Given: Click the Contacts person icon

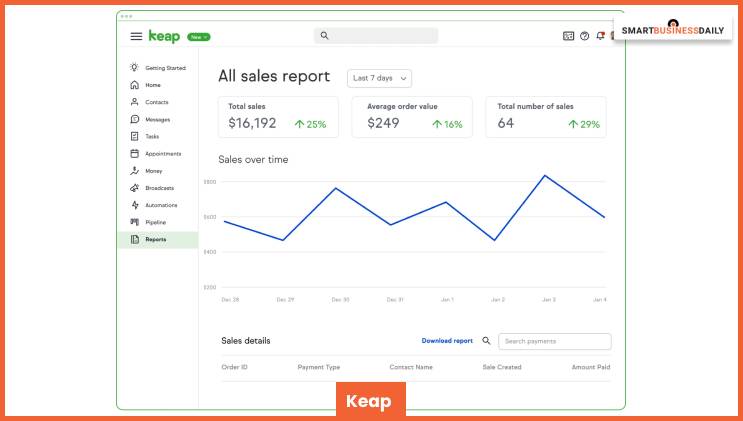Looking at the screenshot, I should pyautogui.click(x=135, y=102).
